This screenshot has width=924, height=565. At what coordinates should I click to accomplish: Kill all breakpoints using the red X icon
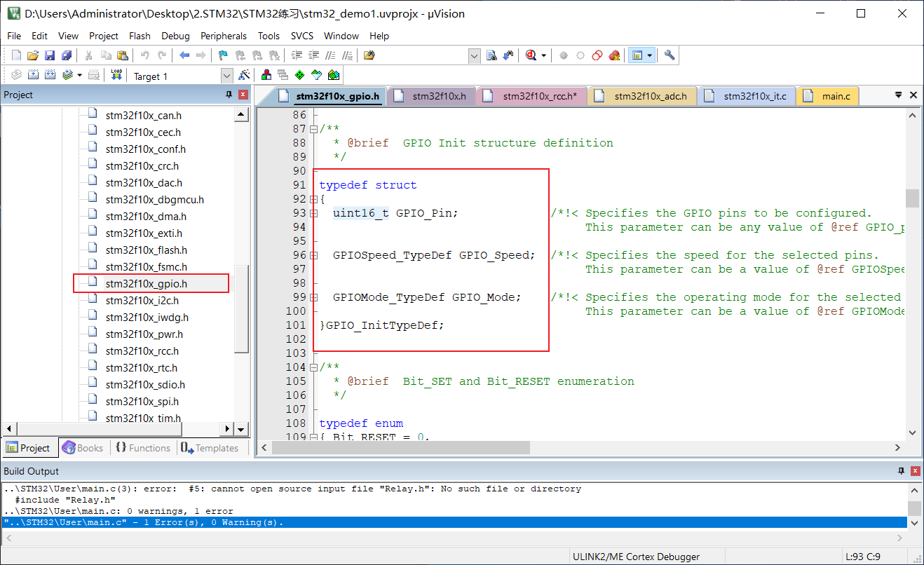point(614,55)
